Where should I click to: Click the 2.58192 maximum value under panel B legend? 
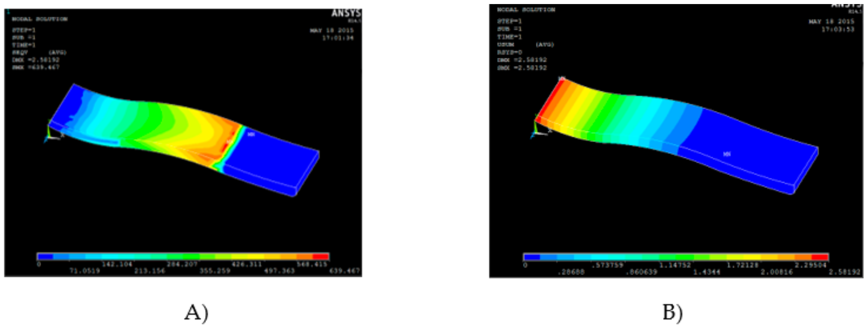click(845, 272)
